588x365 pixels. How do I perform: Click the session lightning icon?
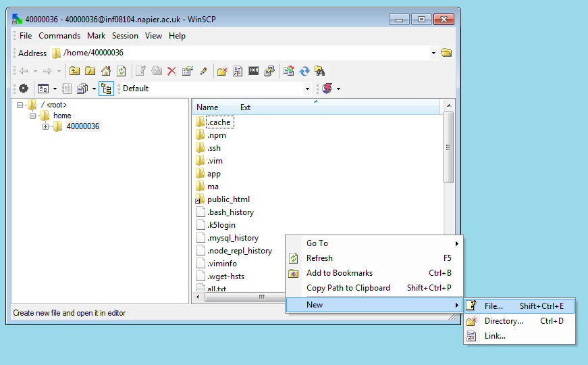(327, 89)
